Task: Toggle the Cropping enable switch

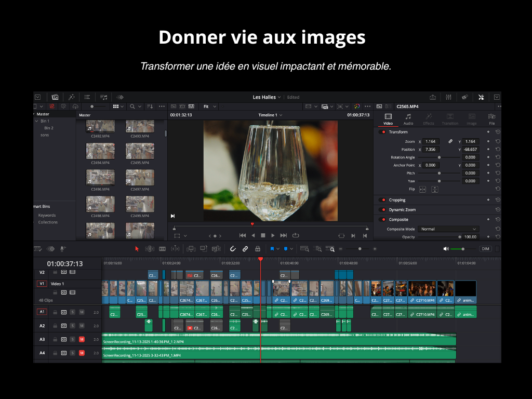Action: [x=382, y=200]
